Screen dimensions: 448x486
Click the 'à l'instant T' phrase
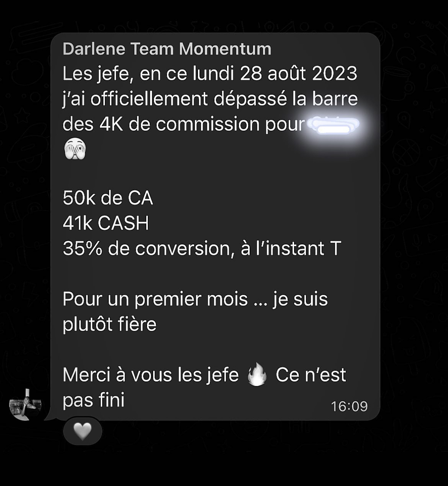tap(291, 249)
